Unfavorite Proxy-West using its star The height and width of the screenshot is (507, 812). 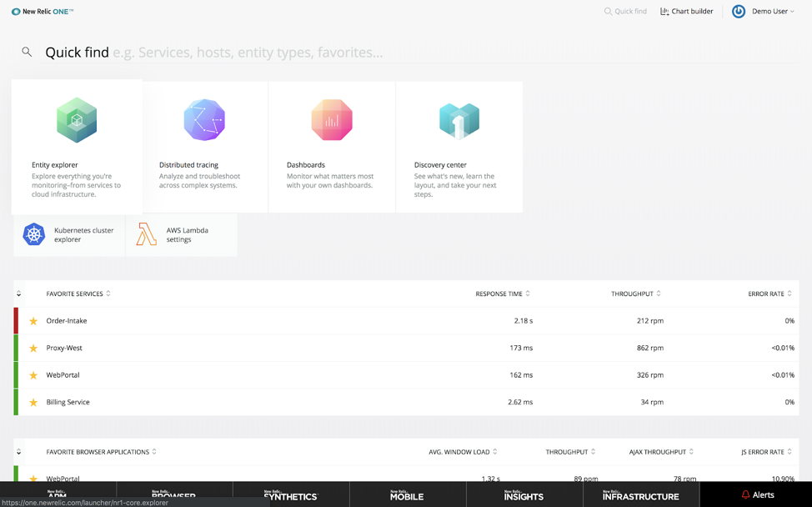pyautogui.click(x=33, y=348)
